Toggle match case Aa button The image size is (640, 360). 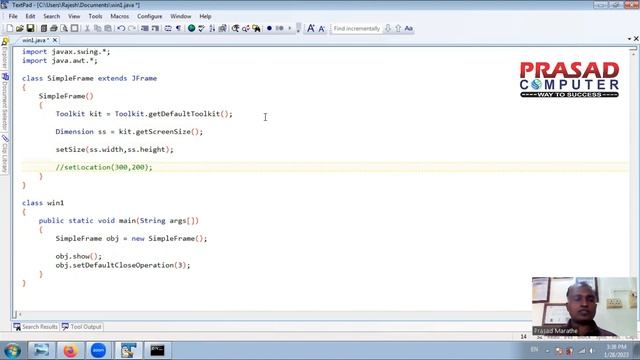pos(409,29)
